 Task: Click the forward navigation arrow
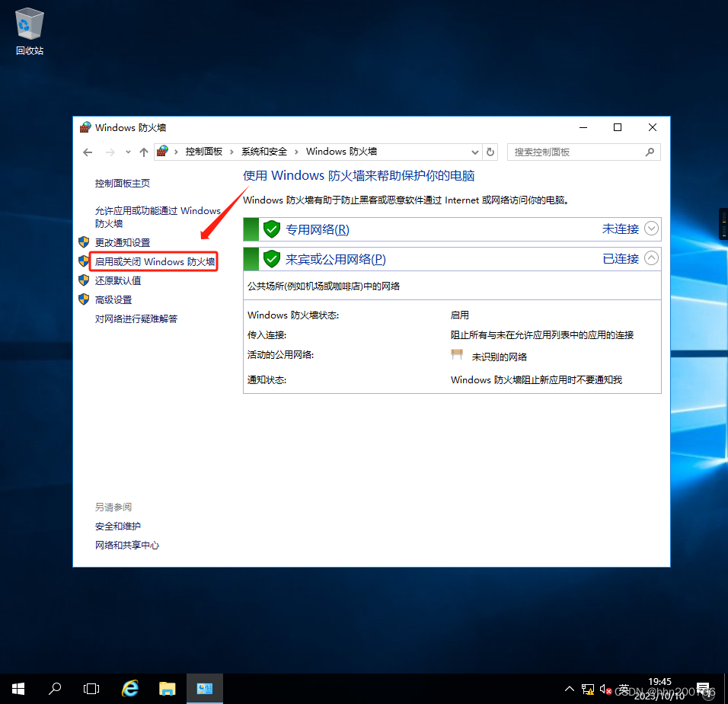coord(110,152)
